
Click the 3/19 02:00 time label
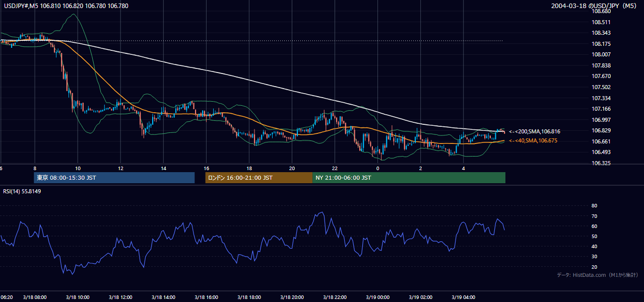(420, 297)
